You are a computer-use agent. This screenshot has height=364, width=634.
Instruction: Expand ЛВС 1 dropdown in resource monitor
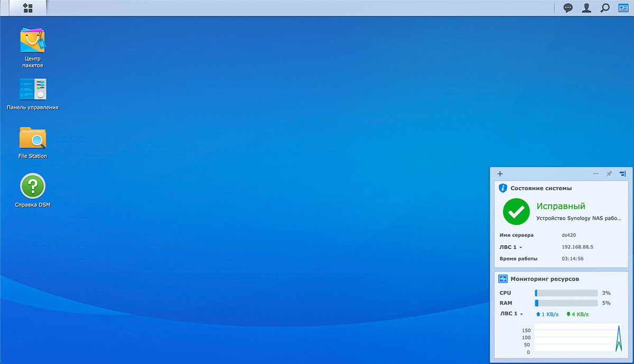coord(511,314)
